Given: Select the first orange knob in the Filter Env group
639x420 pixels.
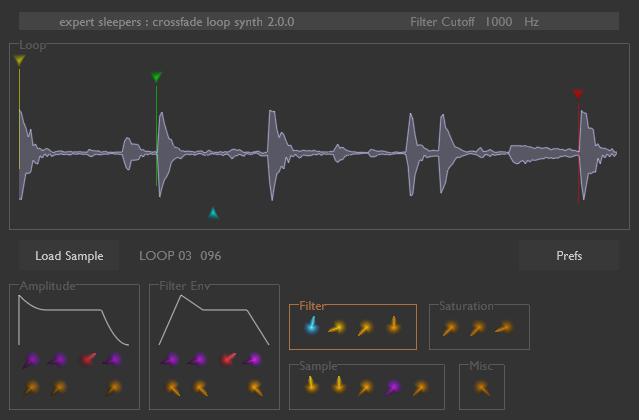Looking at the screenshot, I should click(x=173, y=388).
